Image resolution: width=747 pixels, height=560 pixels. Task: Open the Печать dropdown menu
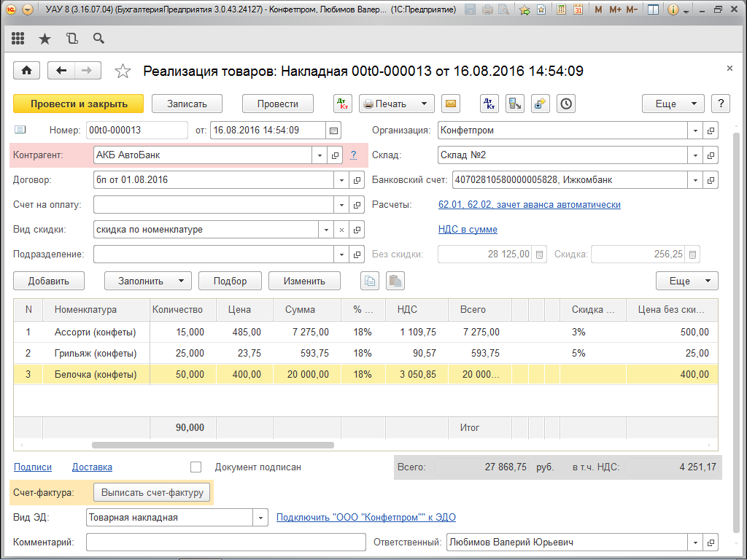click(398, 104)
